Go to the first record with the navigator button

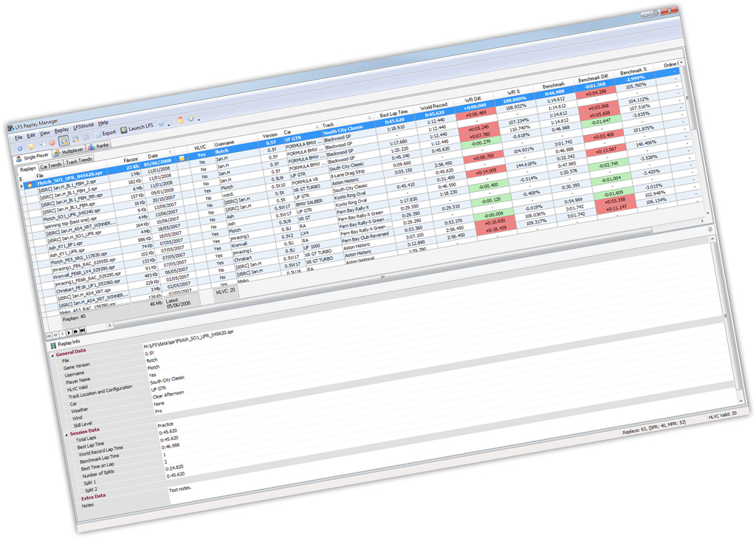tap(48, 335)
